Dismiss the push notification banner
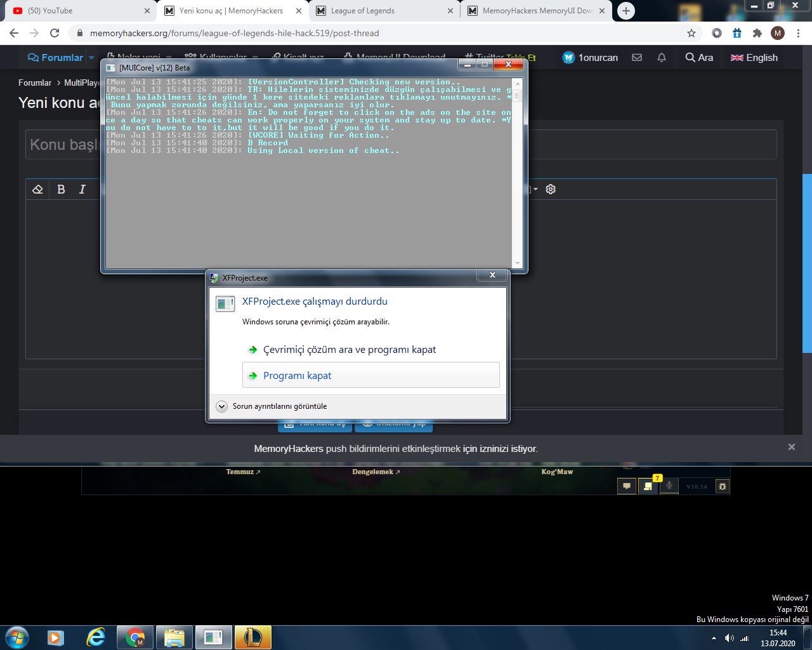This screenshot has width=812, height=650. pyautogui.click(x=792, y=447)
